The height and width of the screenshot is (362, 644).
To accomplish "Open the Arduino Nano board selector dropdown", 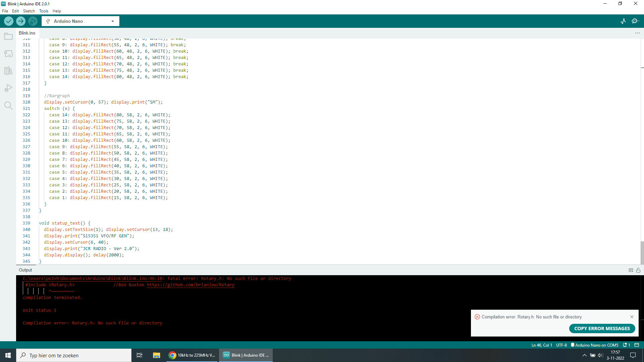I will (80, 21).
